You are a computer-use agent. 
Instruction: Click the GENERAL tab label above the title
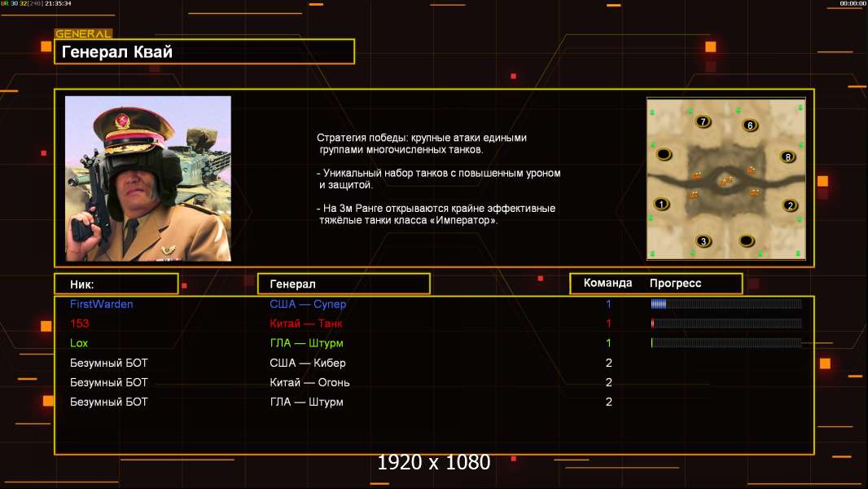coord(83,34)
